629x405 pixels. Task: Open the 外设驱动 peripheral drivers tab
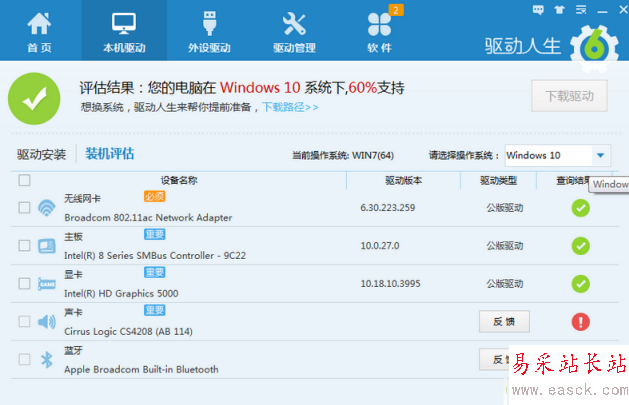pyautogui.click(x=209, y=32)
